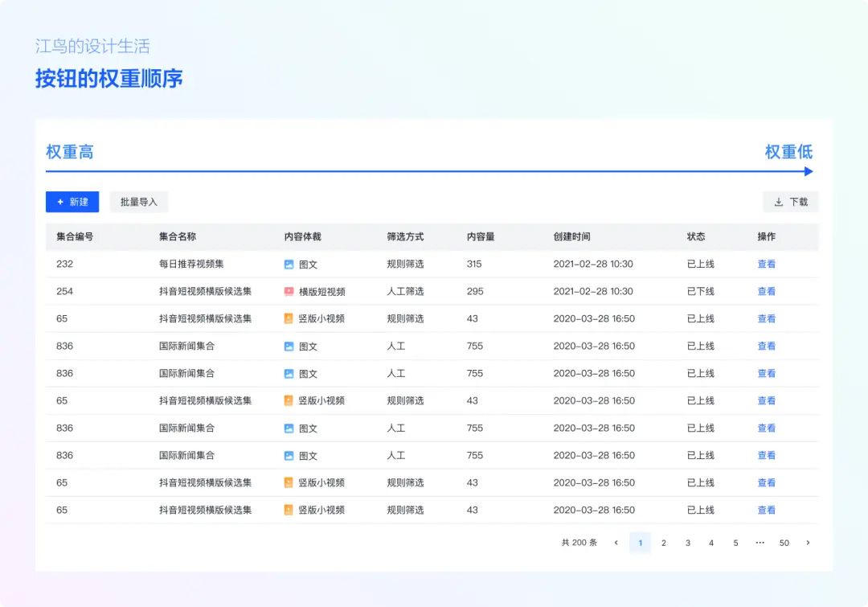
Task: Click the 集合名称 column header
Action: pos(178,236)
